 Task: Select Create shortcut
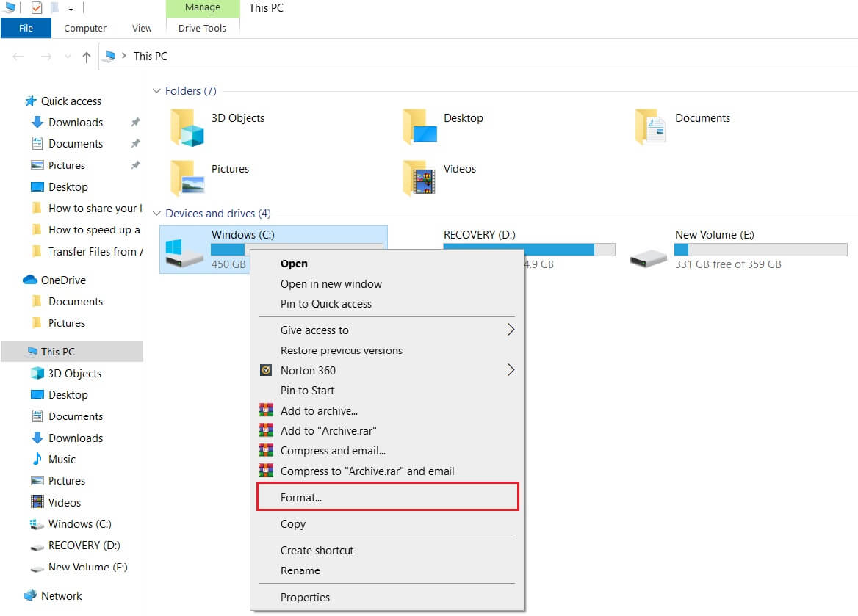(387, 551)
